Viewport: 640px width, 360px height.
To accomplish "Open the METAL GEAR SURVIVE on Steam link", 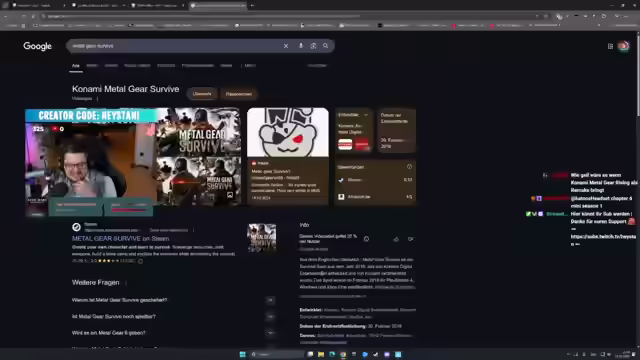I will pyautogui.click(x=120, y=238).
